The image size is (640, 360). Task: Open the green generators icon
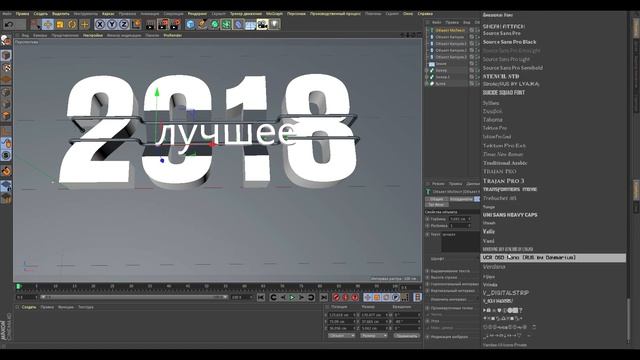click(x=214, y=24)
